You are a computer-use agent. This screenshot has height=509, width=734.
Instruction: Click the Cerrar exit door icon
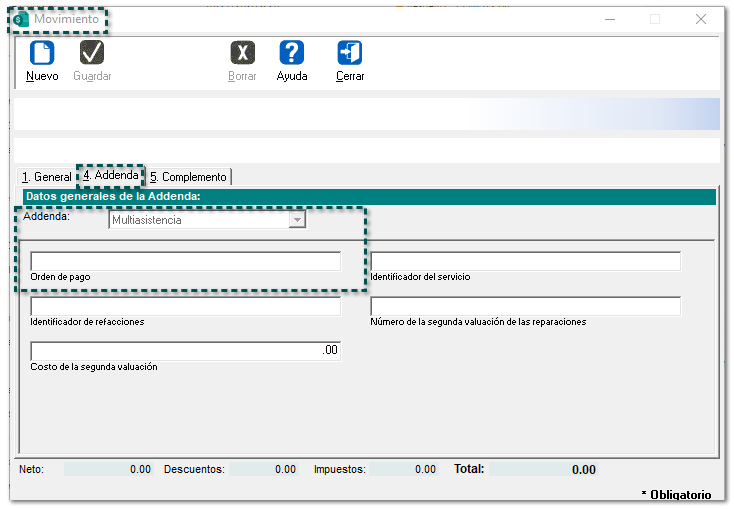350,54
